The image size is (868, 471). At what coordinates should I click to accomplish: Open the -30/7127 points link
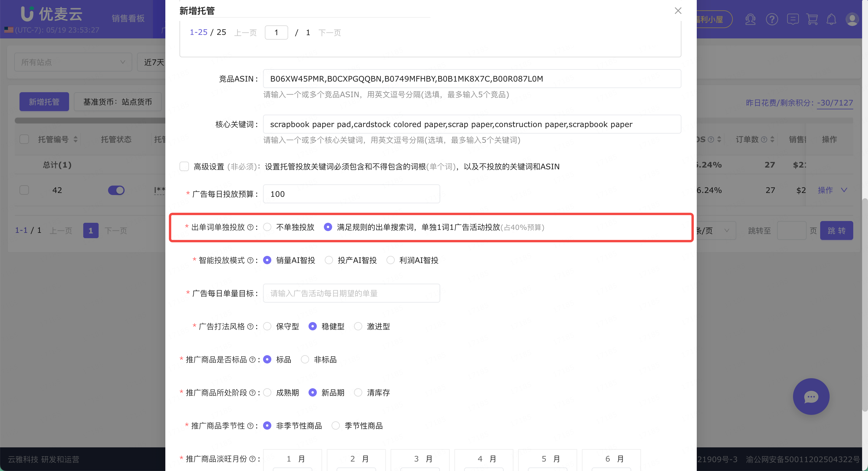(x=835, y=103)
